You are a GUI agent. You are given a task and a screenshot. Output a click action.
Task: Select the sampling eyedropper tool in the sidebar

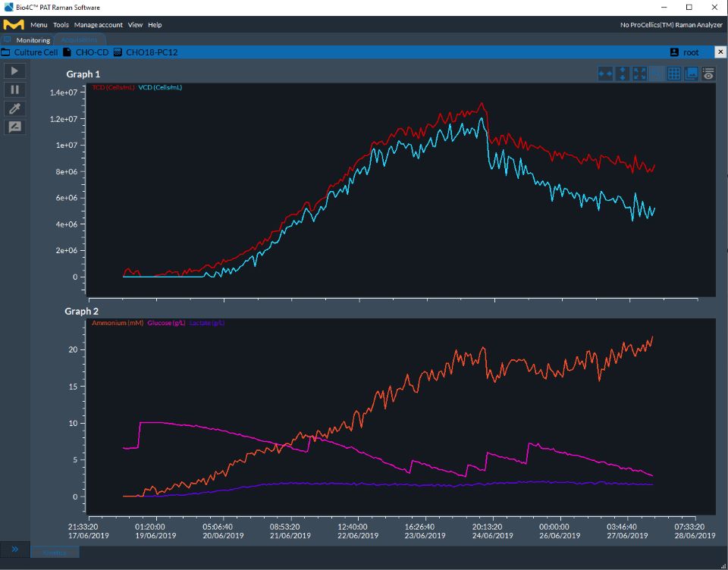(14, 108)
